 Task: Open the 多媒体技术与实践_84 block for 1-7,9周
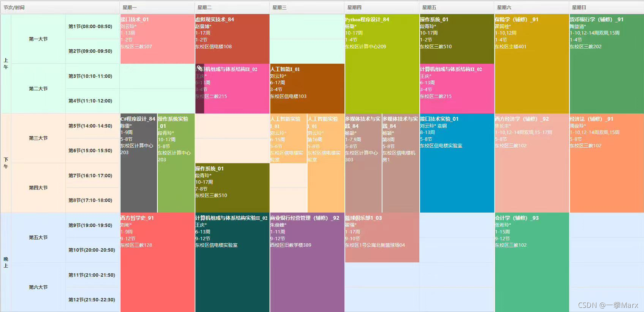click(363, 163)
